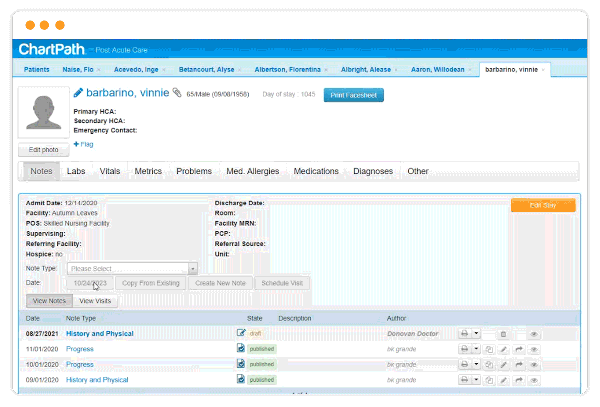Click the pencil edit icon for 11/01/2020 Progress note
Image resolution: width=600 pixels, height=407 pixels.
pyautogui.click(x=504, y=350)
